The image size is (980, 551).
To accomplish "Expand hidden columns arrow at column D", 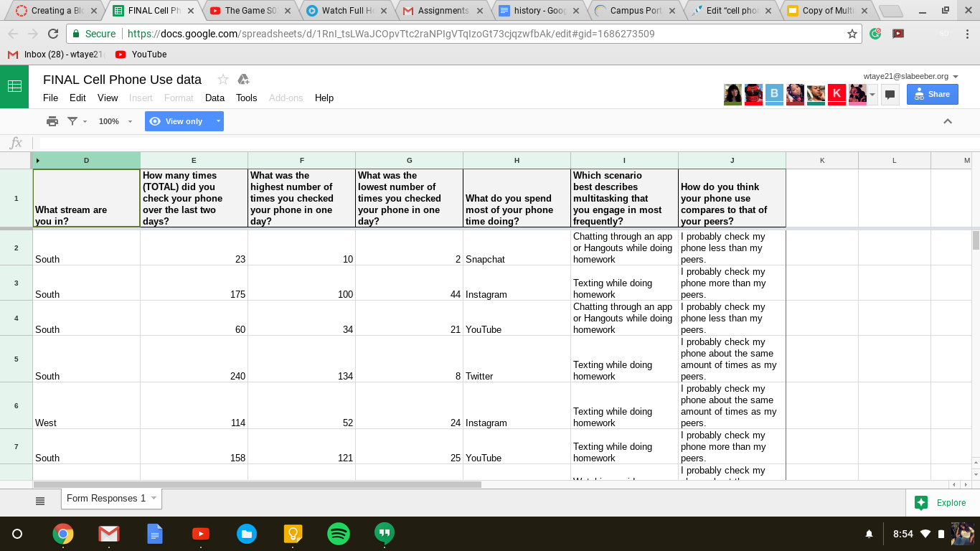I will (38, 161).
